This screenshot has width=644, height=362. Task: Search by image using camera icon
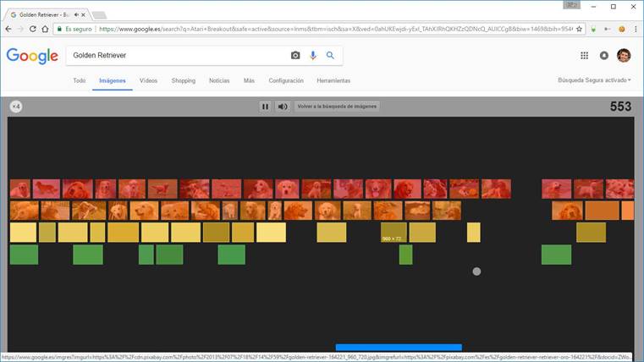[295, 56]
